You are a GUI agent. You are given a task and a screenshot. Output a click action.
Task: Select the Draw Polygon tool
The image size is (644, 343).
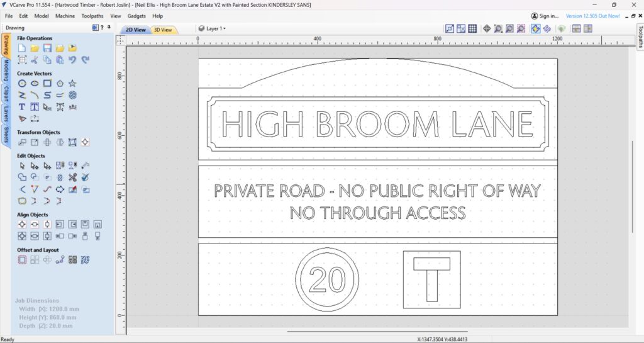pos(60,83)
